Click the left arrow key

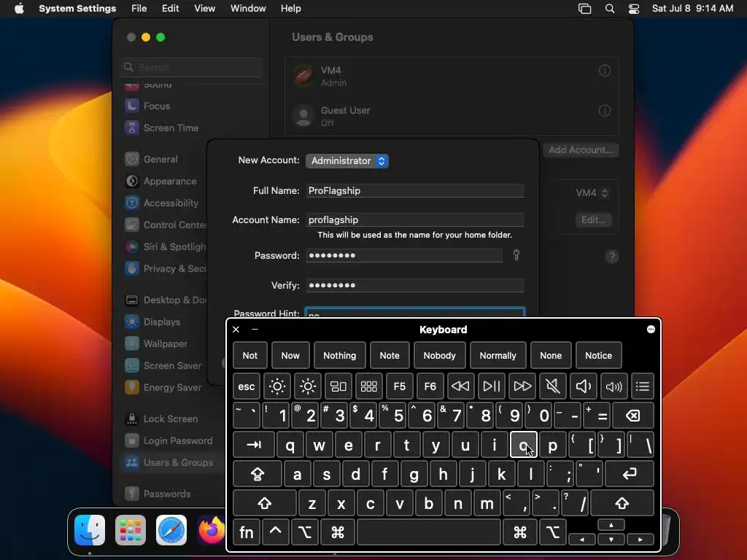pos(582,540)
